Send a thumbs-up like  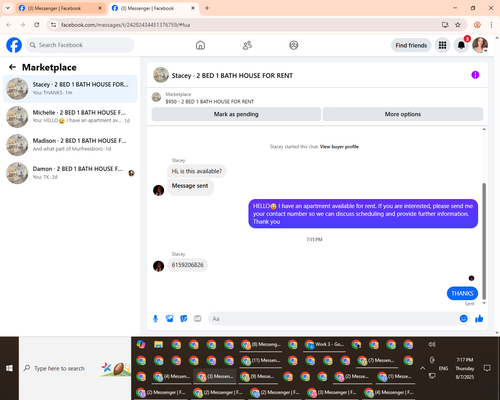click(x=479, y=319)
